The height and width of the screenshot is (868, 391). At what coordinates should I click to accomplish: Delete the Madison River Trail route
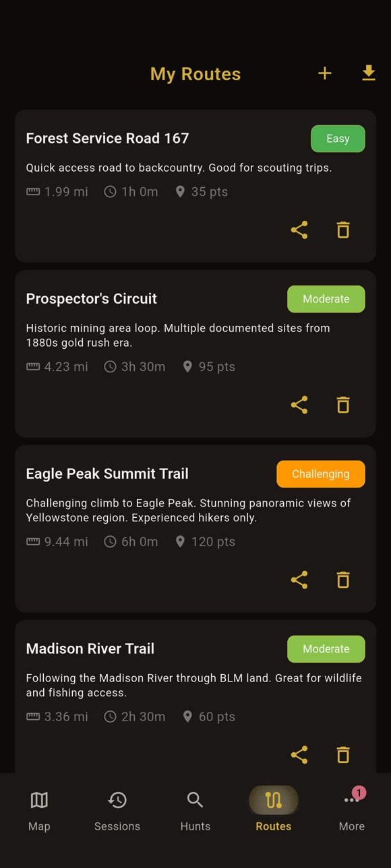click(342, 755)
